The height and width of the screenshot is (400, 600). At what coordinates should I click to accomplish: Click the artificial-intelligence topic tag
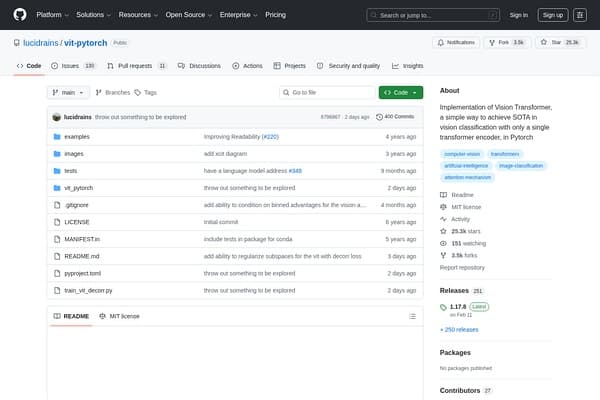[466, 166]
